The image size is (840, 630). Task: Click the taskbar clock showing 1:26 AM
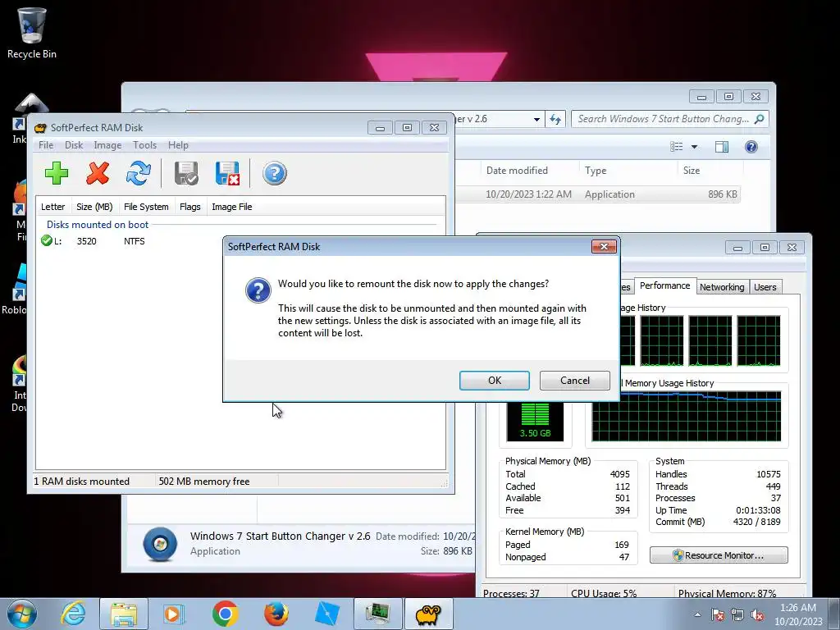click(x=798, y=614)
